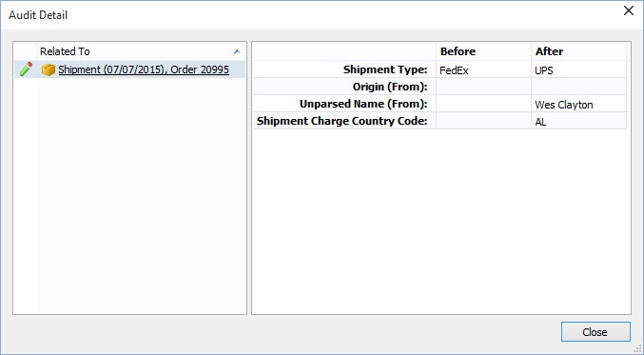Click the Close button
Screen dimensions: 644x355
click(x=595, y=331)
